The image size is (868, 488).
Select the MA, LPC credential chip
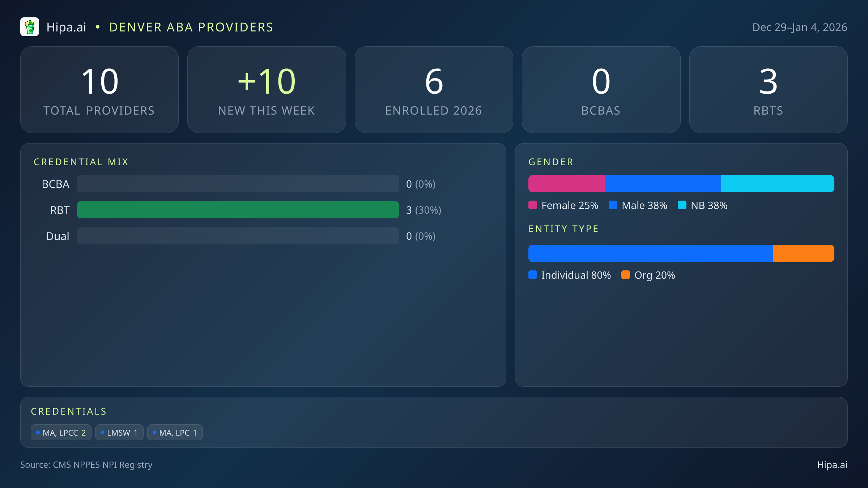coord(175,433)
